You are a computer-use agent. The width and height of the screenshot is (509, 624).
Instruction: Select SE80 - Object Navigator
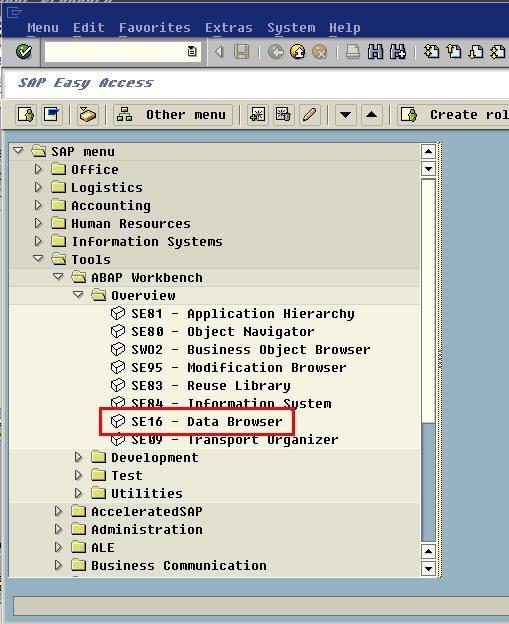tap(213, 332)
